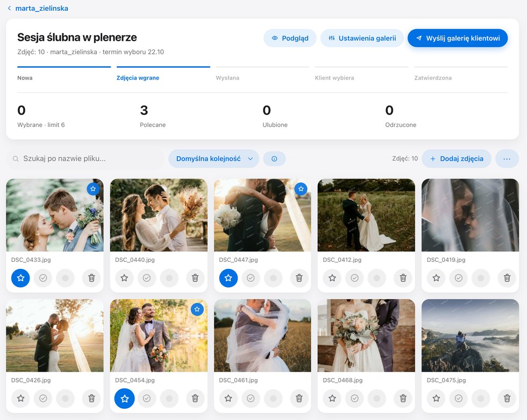Unstar DSC_0433.jpg recommended star button
This screenshot has height=420, width=527.
tap(20, 278)
